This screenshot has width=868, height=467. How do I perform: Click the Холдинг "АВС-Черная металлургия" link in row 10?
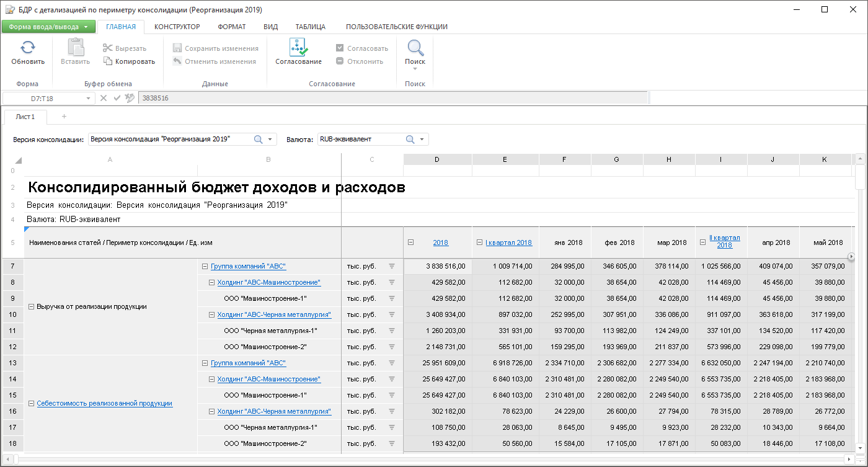274,315
